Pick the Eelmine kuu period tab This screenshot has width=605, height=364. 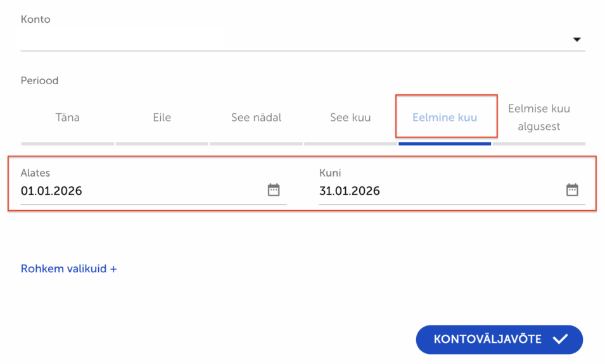pyautogui.click(x=445, y=118)
